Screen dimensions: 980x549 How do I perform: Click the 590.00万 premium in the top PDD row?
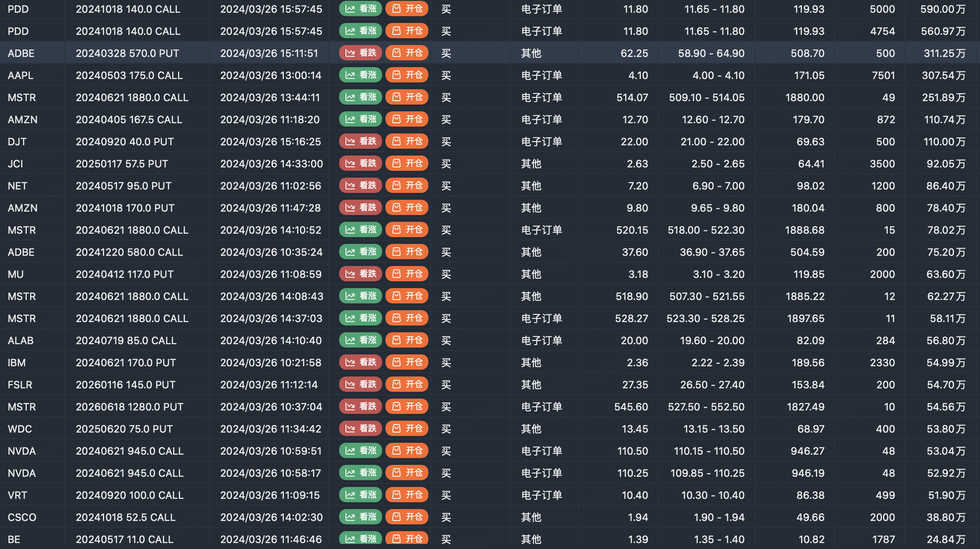pyautogui.click(x=943, y=9)
